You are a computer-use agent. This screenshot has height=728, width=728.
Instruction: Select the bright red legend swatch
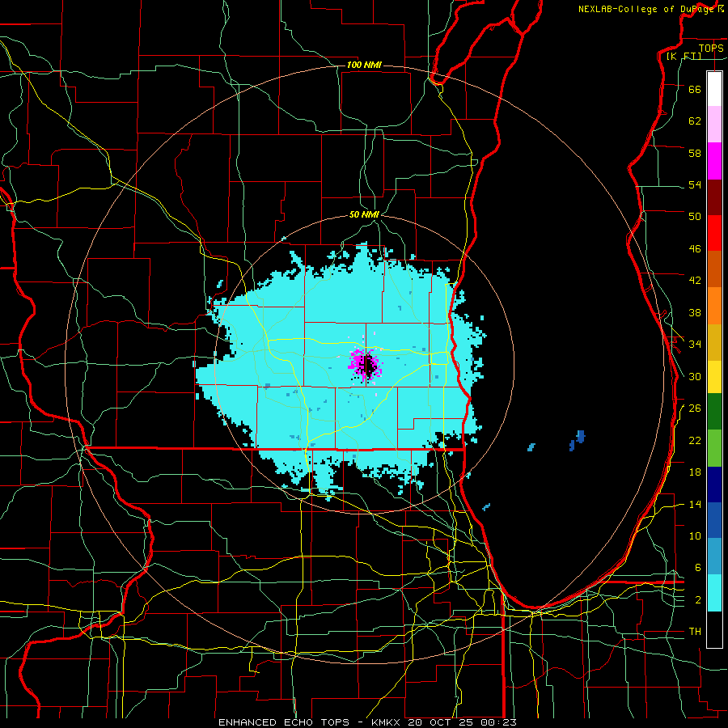[x=714, y=234]
